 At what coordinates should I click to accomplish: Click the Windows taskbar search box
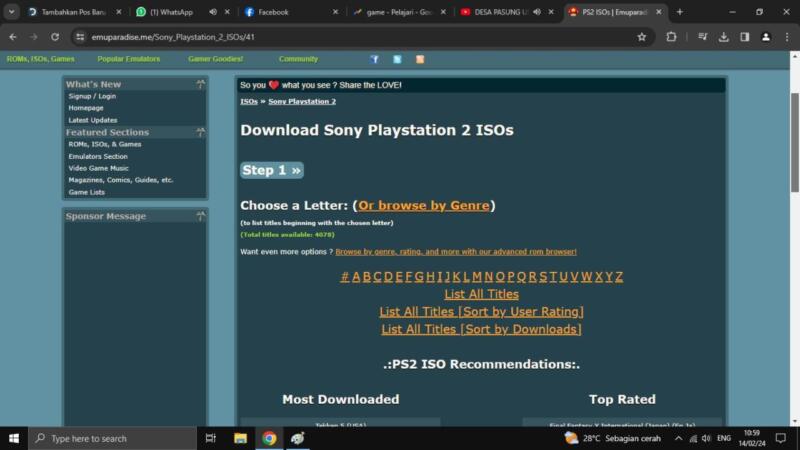coord(112,438)
